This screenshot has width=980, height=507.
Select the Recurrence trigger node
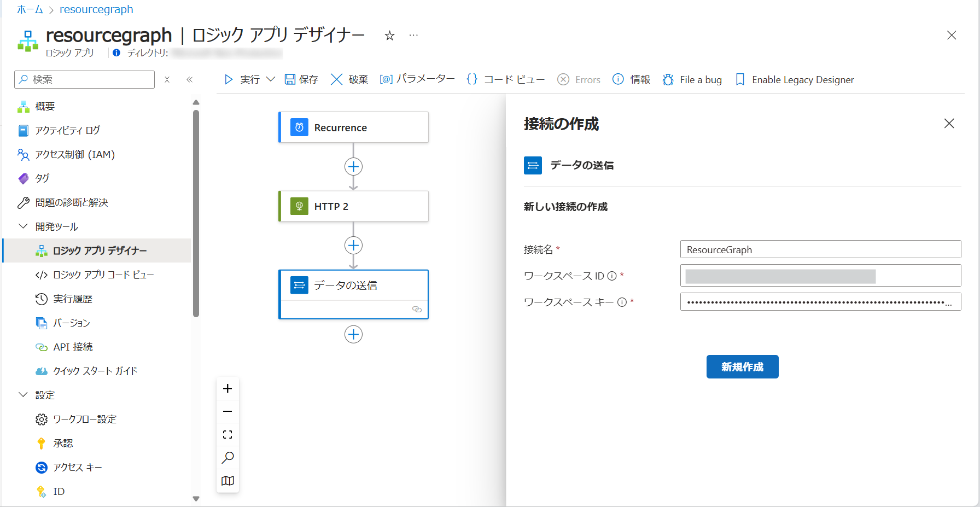click(353, 127)
